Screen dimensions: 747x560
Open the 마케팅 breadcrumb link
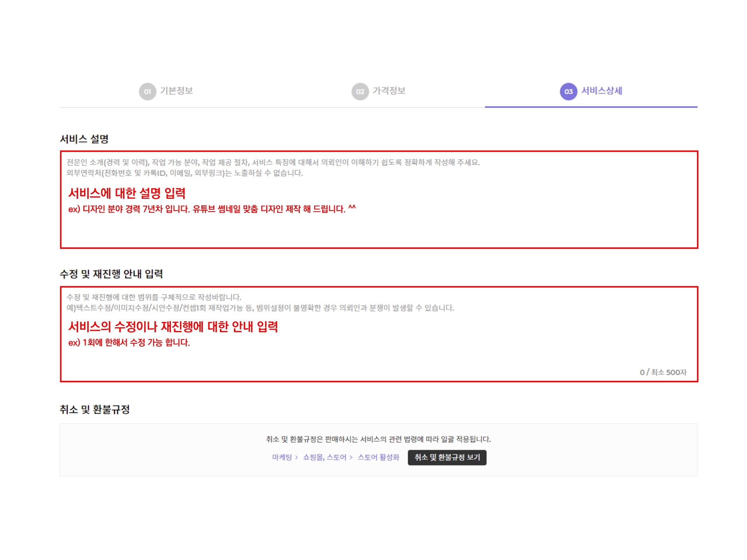point(282,457)
